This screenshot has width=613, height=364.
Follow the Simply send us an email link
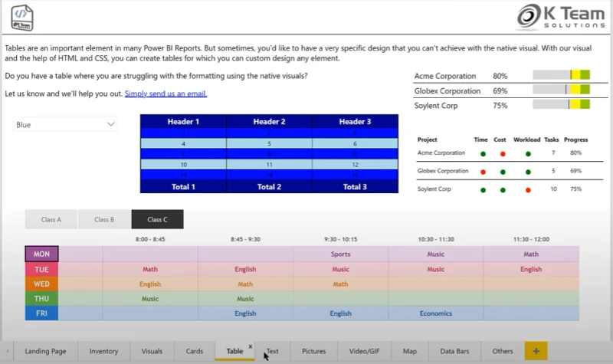click(x=166, y=93)
